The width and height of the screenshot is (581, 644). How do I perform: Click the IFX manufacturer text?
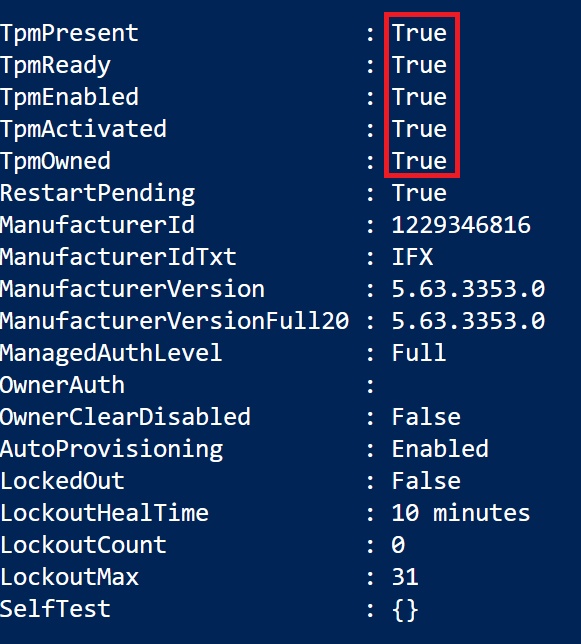(x=412, y=257)
